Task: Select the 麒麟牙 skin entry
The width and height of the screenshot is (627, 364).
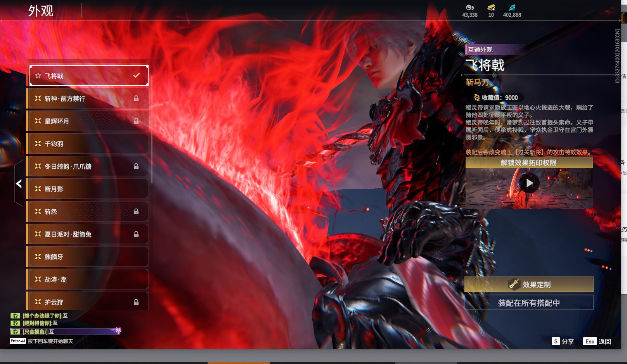Action: [88, 257]
